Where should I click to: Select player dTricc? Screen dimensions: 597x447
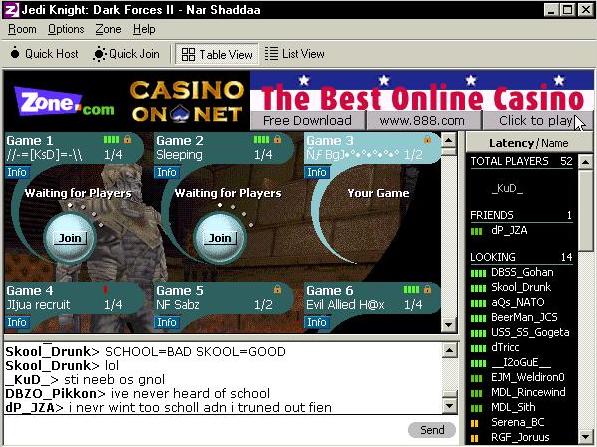[505, 347]
